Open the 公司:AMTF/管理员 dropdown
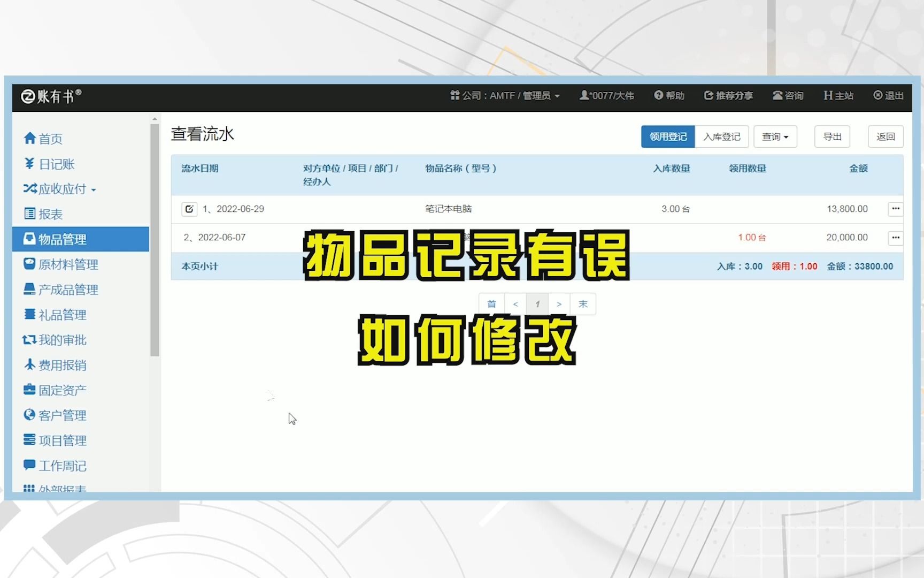 coord(506,96)
